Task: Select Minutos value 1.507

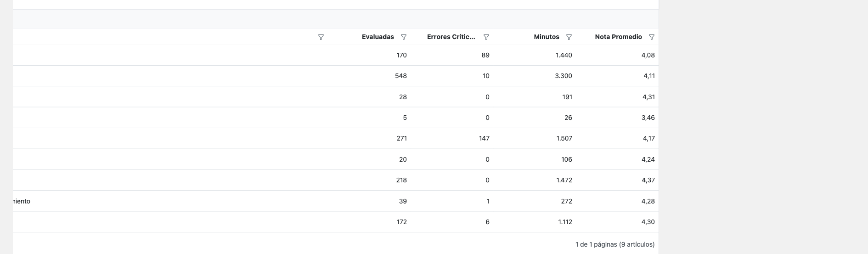Action: (564, 138)
